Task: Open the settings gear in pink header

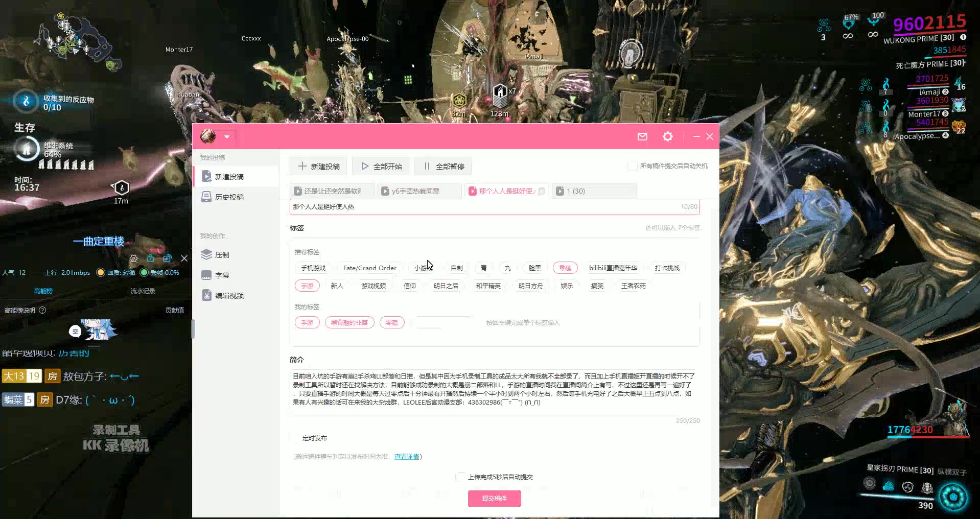Action: tap(668, 136)
